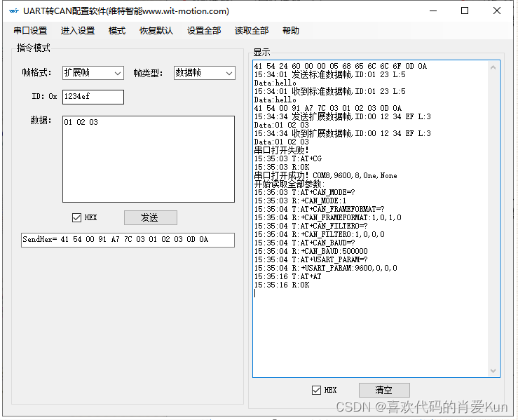
Task: Open the 串口设置 menu
Action: pos(30,31)
